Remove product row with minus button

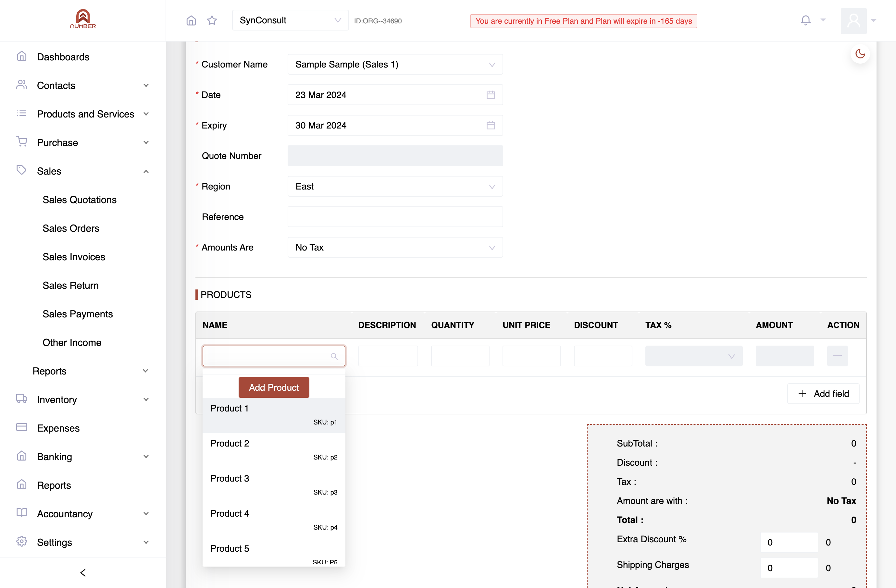[x=837, y=356]
